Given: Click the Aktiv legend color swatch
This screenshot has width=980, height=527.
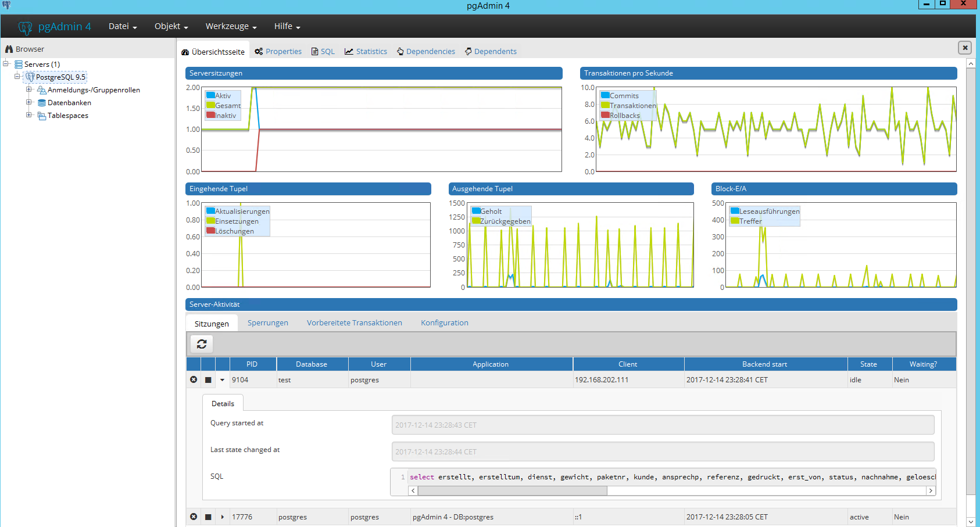Looking at the screenshot, I should (x=210, y=95).
